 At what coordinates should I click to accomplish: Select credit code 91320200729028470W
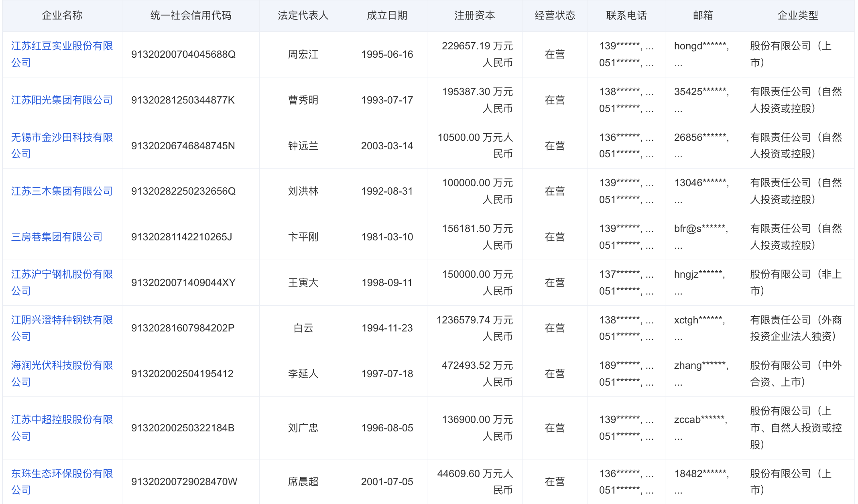[184, 482]
